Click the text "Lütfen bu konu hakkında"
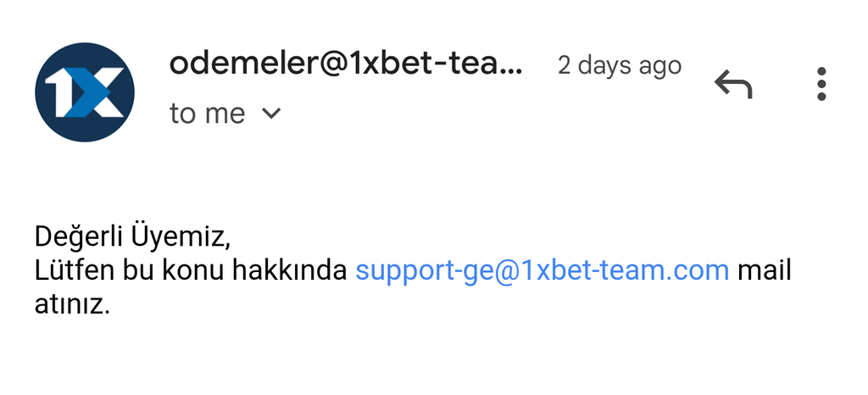The height and width of the screenshot is (395, 868). 191,270
